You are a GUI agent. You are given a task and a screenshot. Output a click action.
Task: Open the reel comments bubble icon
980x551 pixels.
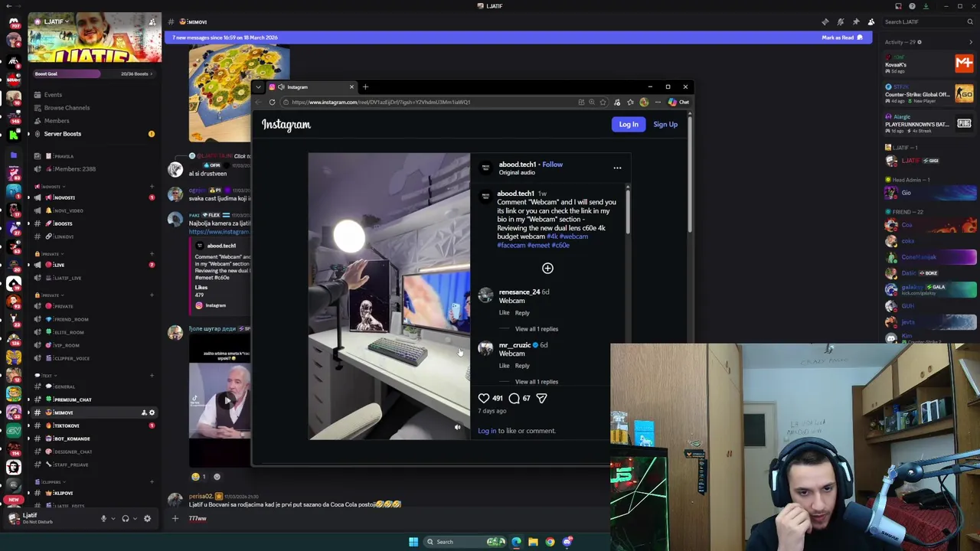tap(514, 398)
